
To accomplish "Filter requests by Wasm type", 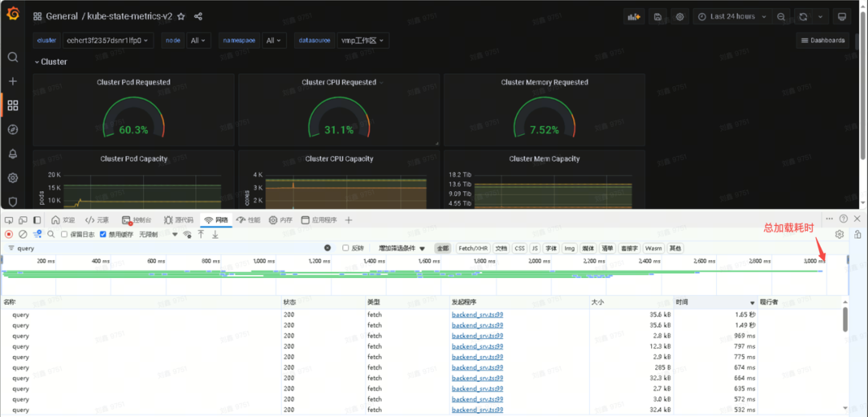I will pyautogui.click(x=653, y=248).
